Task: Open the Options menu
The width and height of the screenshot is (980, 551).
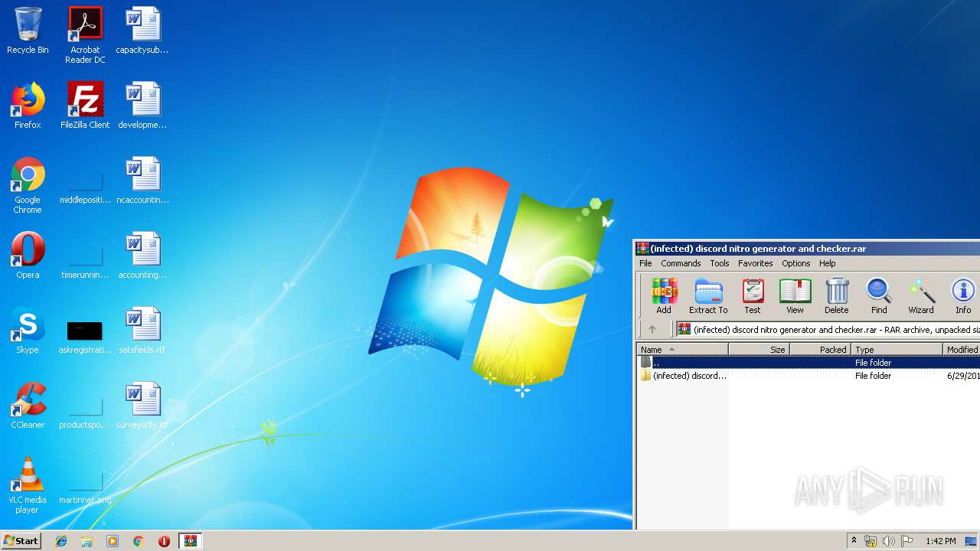Action: (796, 263)
